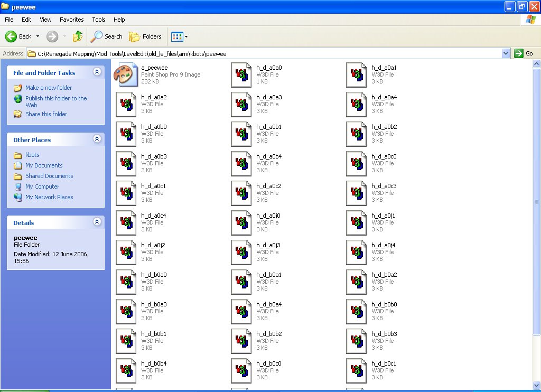Open the a_peewee Paint Shop Pro image

point(125,74)
